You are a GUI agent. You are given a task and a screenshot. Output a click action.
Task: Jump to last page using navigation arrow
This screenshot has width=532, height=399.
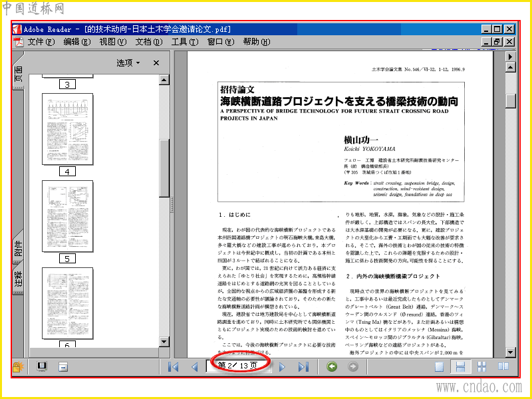303,367
